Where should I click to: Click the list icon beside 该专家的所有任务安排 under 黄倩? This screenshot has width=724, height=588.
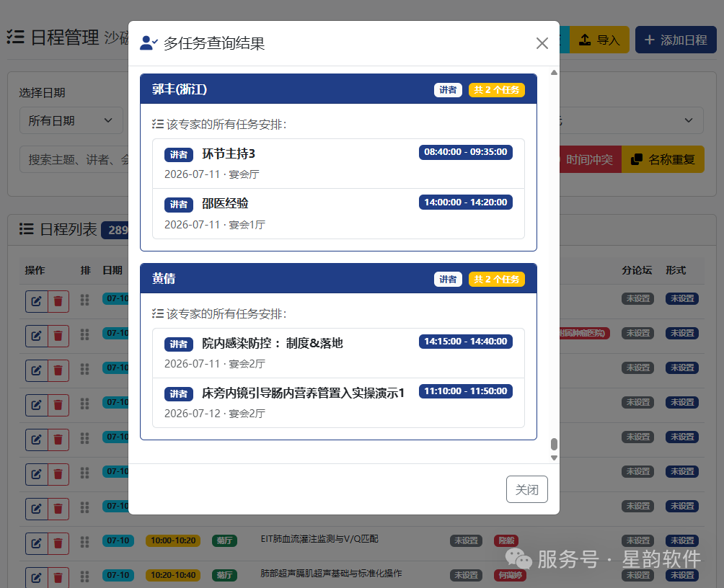point(158,314)
